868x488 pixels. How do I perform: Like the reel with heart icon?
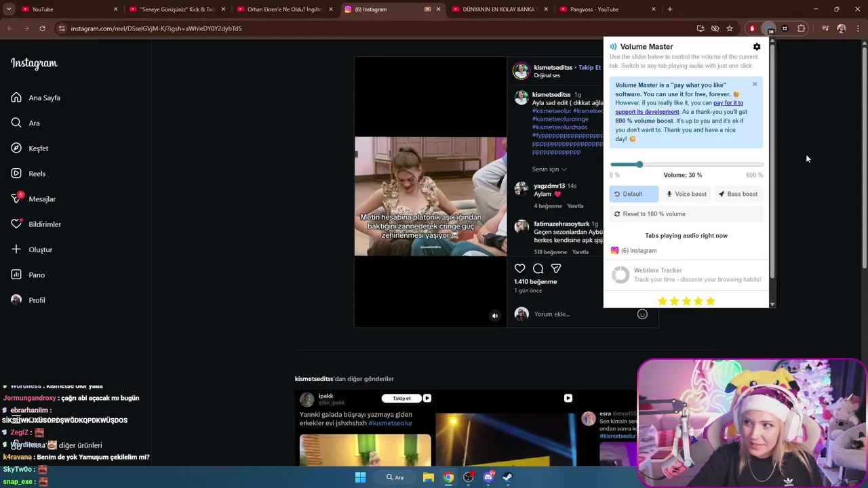tap(519, 268)
